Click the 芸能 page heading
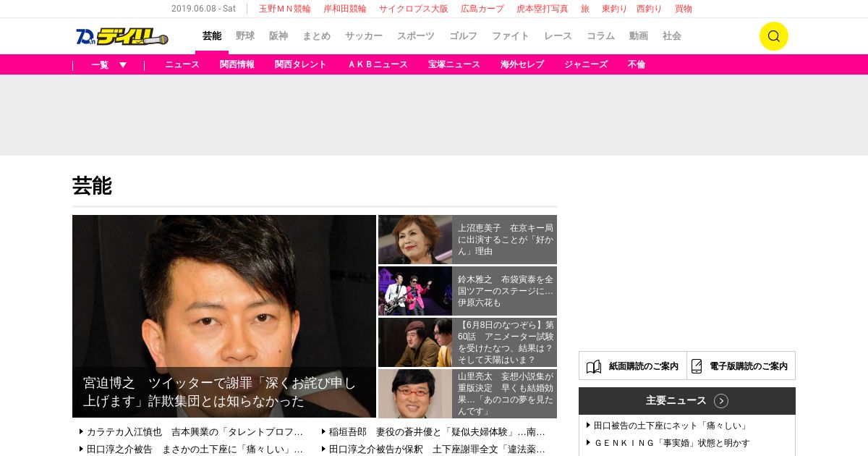 (92, 186)
